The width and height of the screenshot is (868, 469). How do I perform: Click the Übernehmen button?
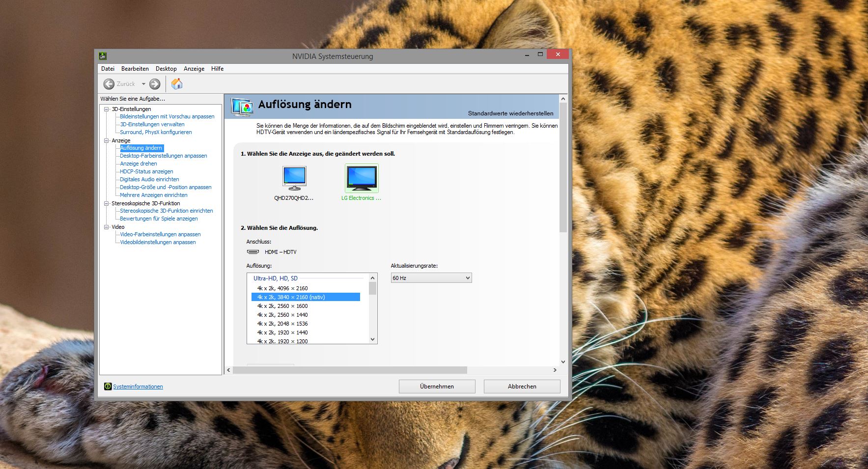pos(437,386)
